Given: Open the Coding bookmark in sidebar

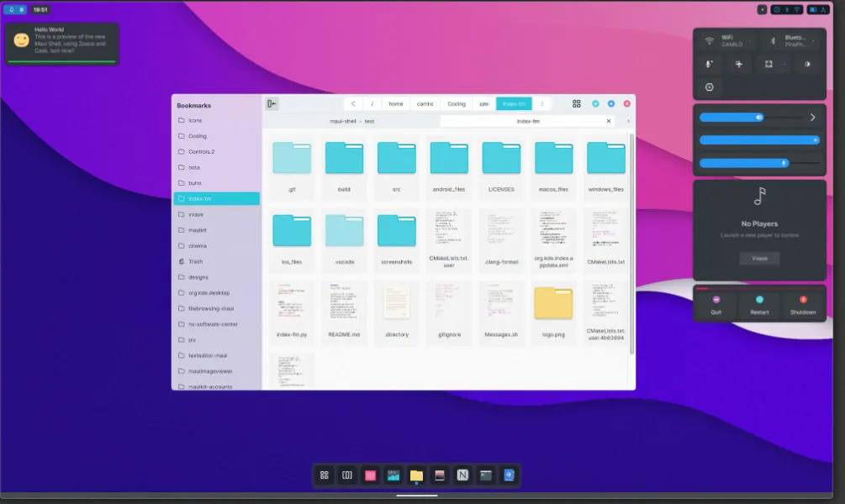Looking at the screenshot, I should 217,136.
